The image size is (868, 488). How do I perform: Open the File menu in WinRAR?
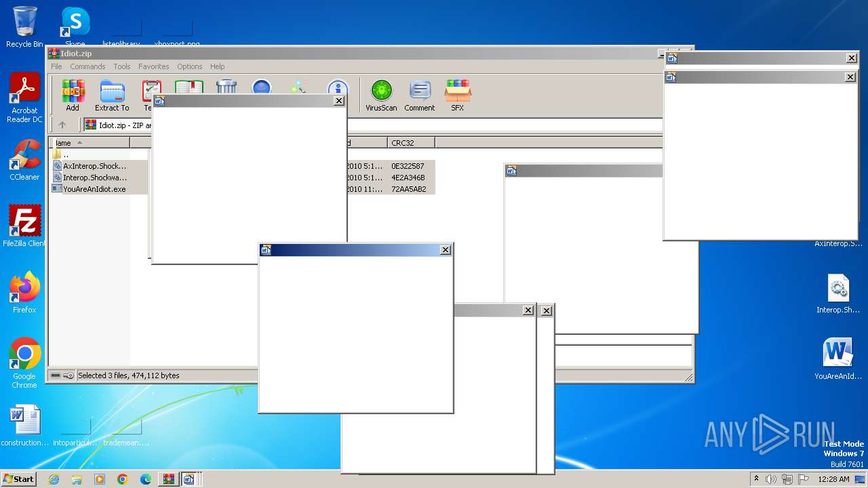(x=56, y=66)
